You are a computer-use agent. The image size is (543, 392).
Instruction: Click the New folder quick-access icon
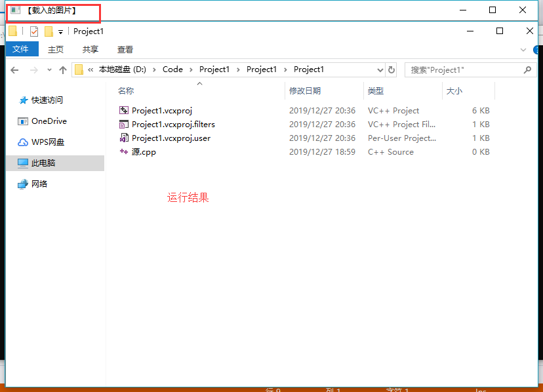click(x=49, y=31)
